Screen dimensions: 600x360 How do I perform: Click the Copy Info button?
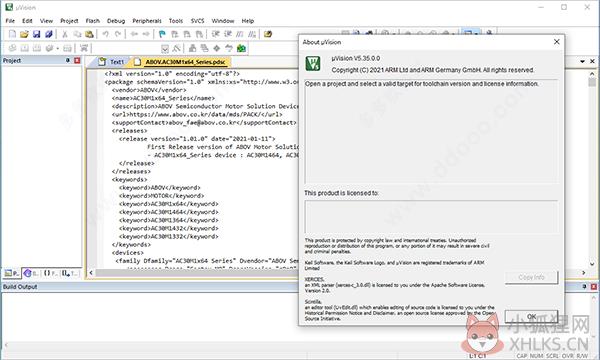[x=531, y=277]
